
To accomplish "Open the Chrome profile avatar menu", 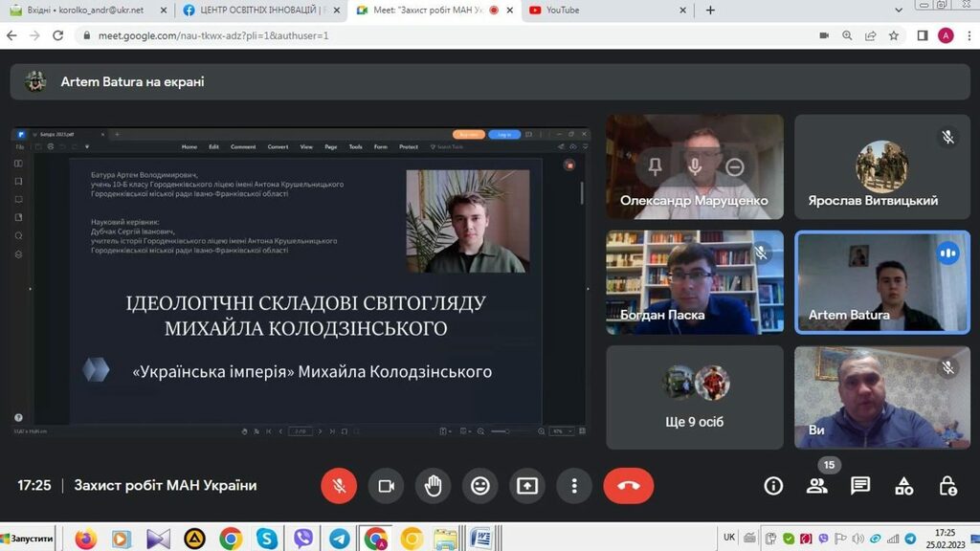I will pos(946,35).
